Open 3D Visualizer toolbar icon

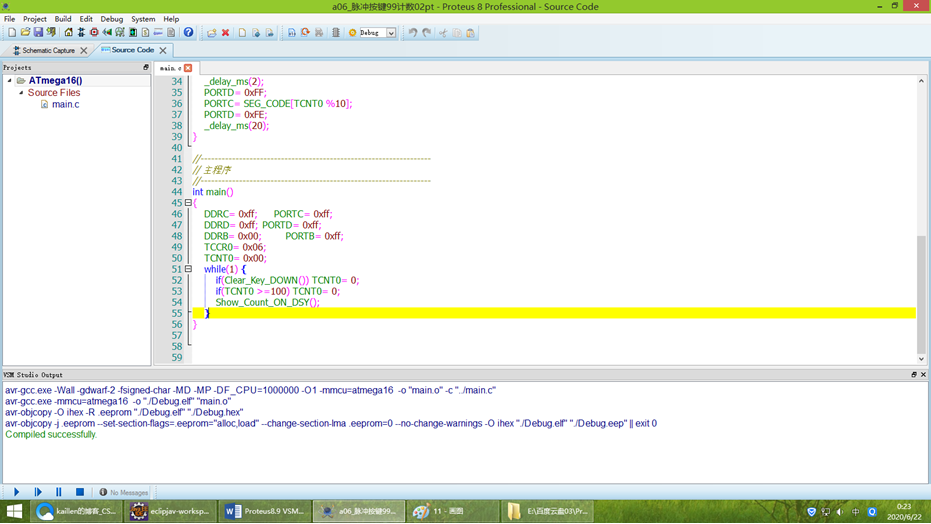[107, 33]
